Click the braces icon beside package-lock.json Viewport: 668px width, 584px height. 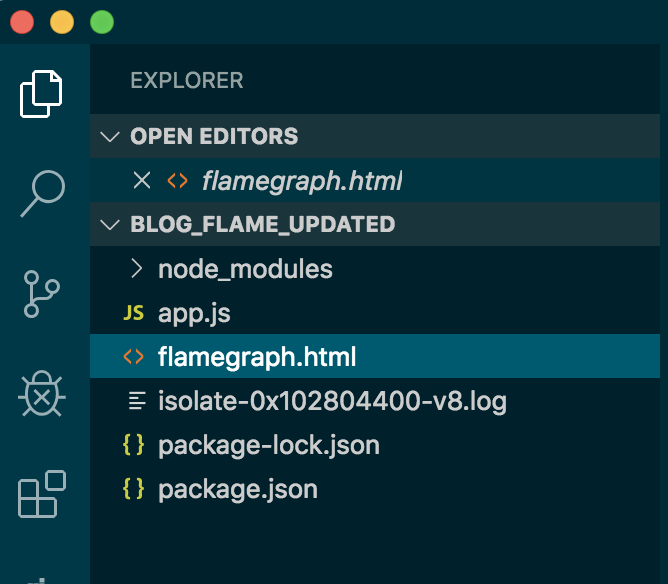pyautogui.click(x=133, y=445)
